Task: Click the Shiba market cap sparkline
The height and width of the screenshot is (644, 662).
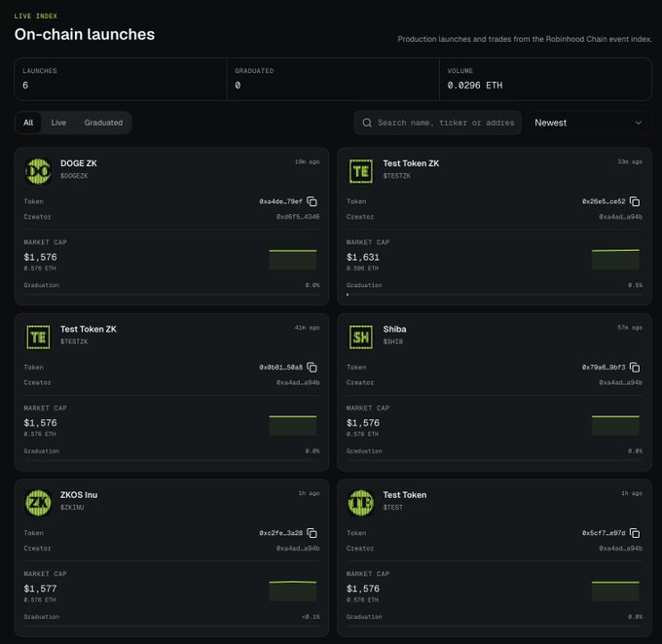Action: coord(615,425)
